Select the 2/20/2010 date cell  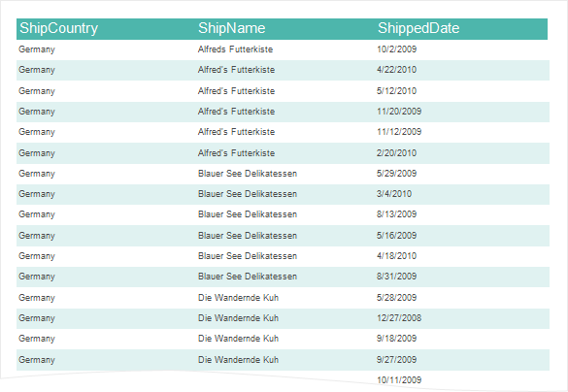click(396, 153)
